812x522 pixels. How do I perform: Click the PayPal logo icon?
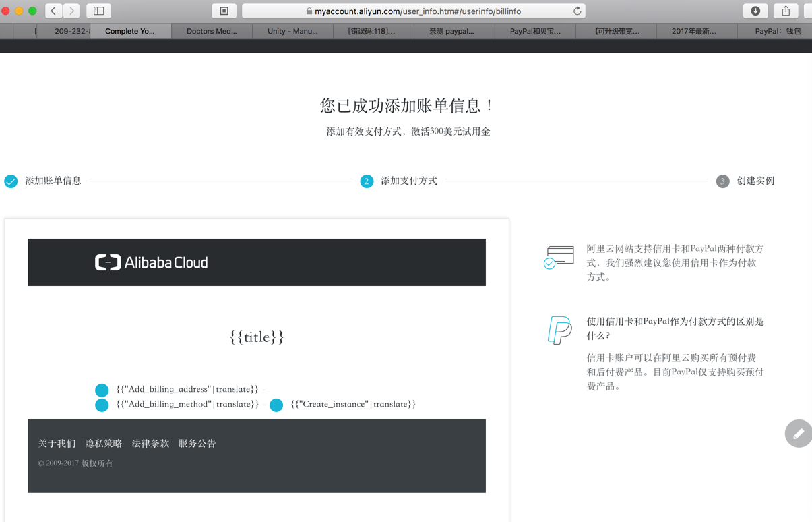pyautogui.click(x=559, y=330)
